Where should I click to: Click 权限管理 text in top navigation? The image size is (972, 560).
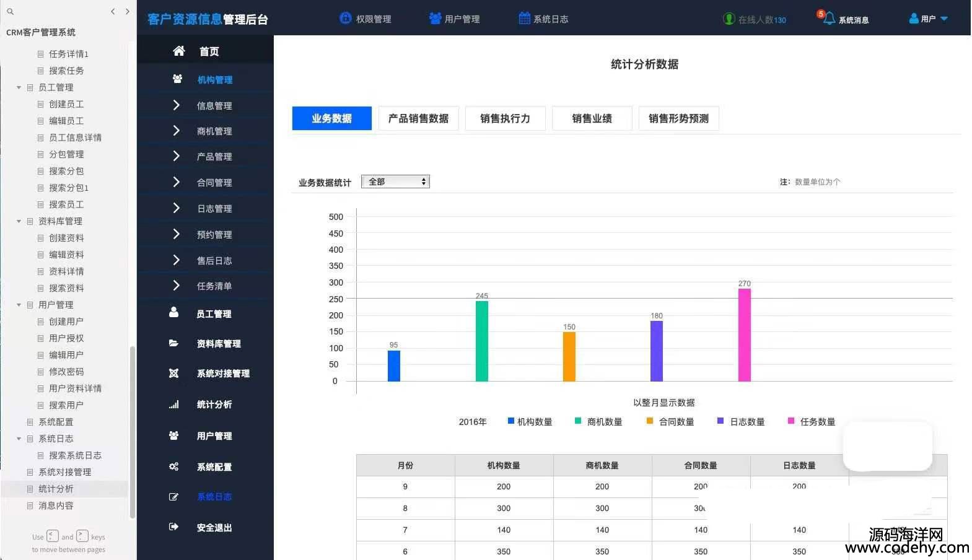[x=374, y=19]
